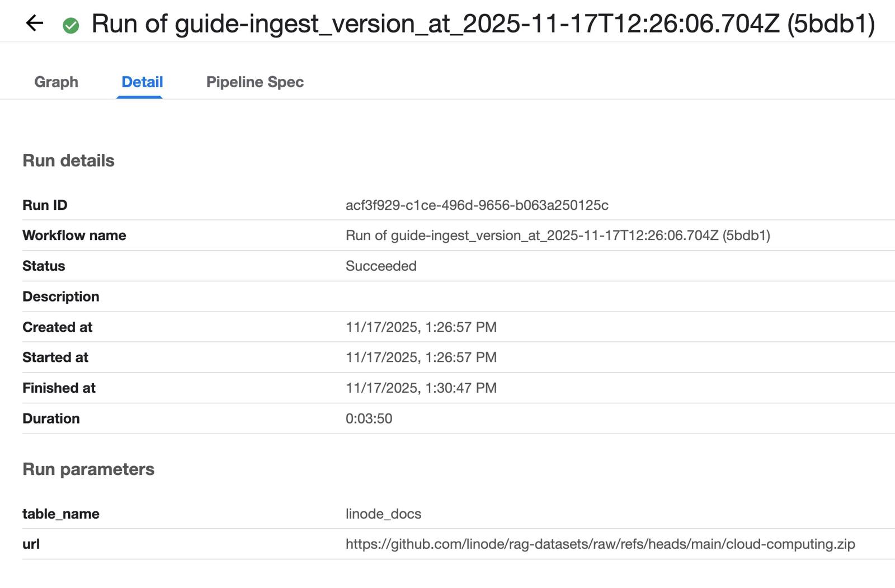Click the Finished at timestamp 1:30:47 PM

coord(421,388)
